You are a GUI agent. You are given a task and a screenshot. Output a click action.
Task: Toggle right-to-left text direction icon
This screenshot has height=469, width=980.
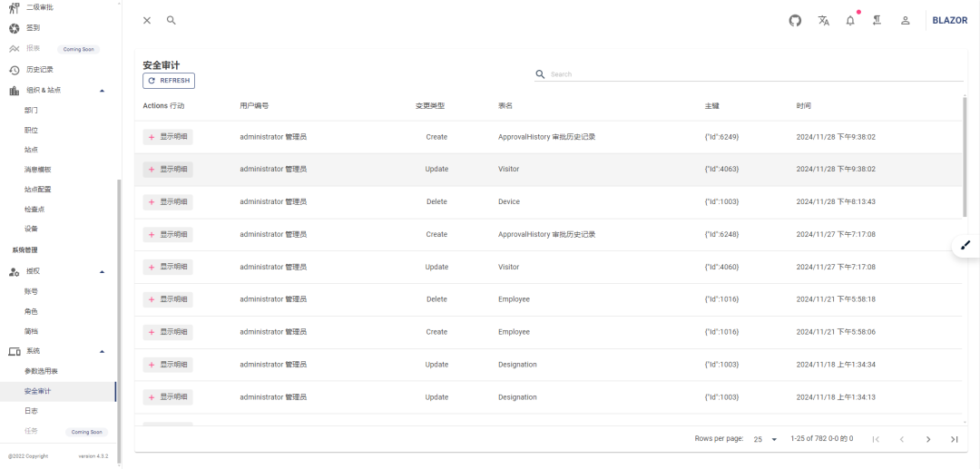877,20
